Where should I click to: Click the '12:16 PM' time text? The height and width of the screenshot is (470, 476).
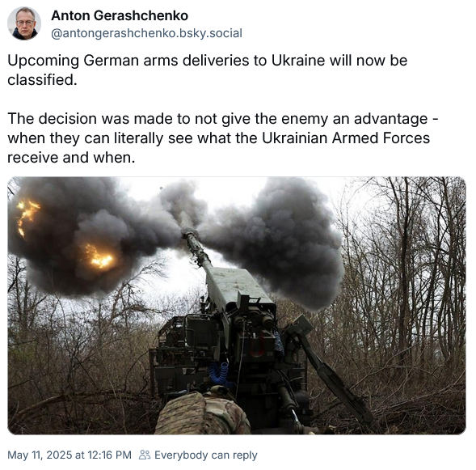coord(109,455)
